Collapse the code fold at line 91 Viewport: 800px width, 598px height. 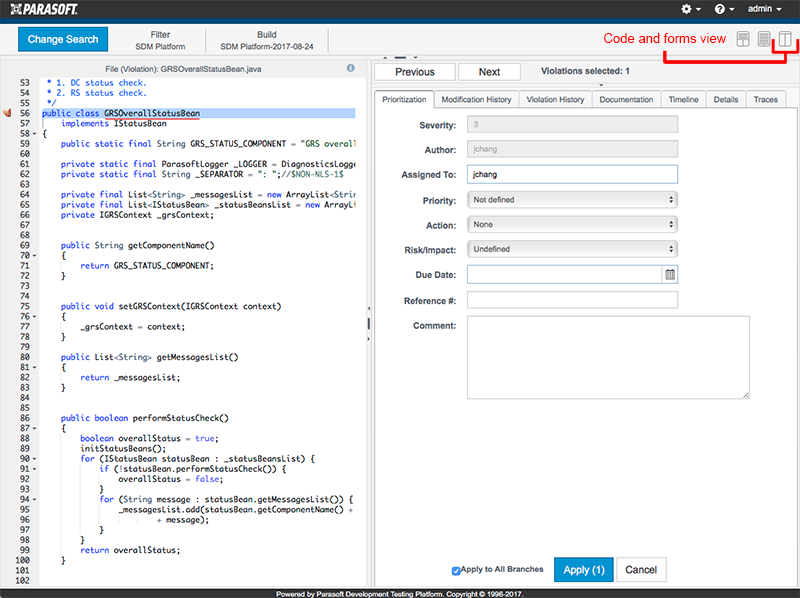point(34,469)
